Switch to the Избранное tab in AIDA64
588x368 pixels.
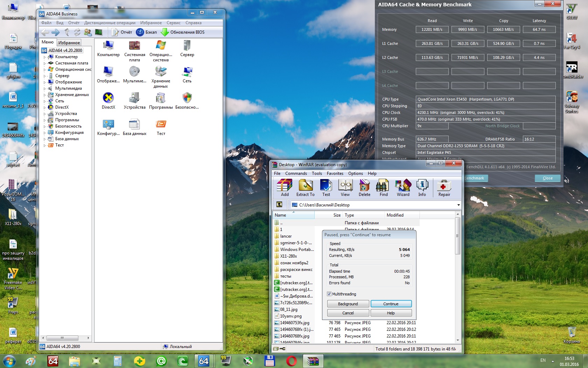[69, 42]
